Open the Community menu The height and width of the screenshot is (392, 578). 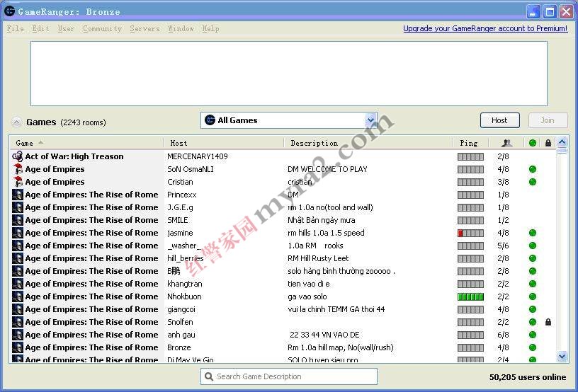point(102,28)
